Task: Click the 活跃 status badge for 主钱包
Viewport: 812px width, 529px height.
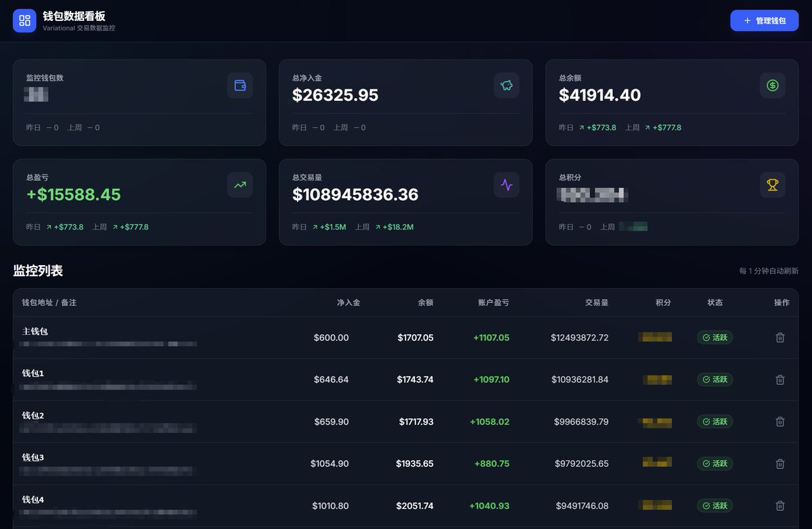Action: point(715,338)
